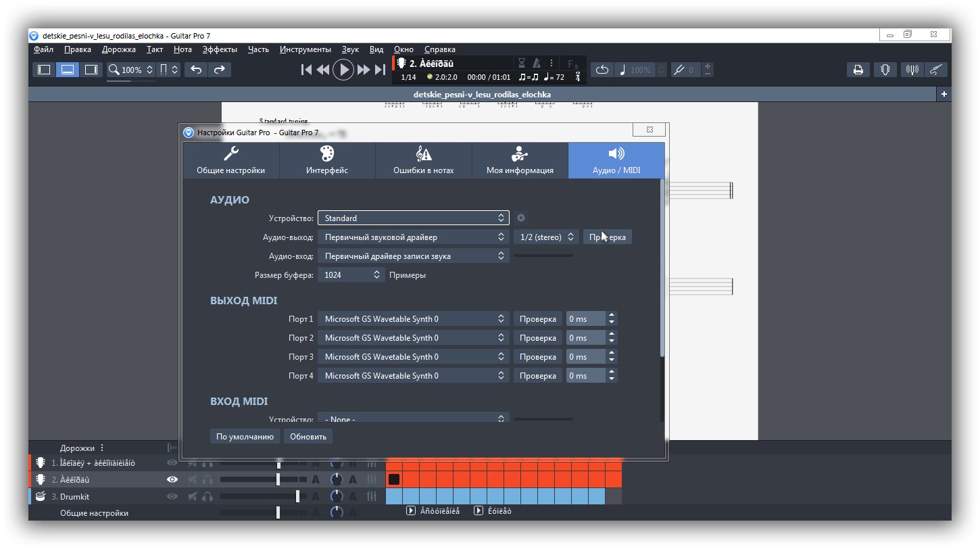Open the Порт 1 MIDI output dropdown
Viewport: 980px width, 549px height.
(x=413, y=319)
